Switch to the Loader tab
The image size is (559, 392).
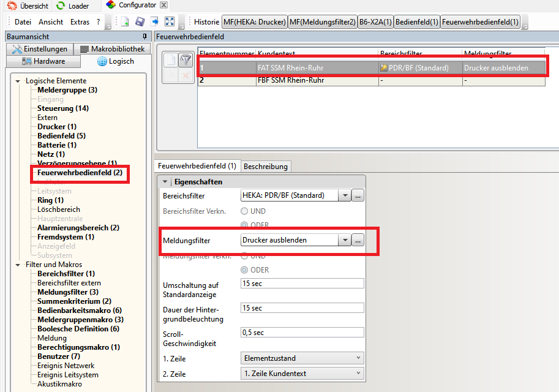(x=73, y=6)
